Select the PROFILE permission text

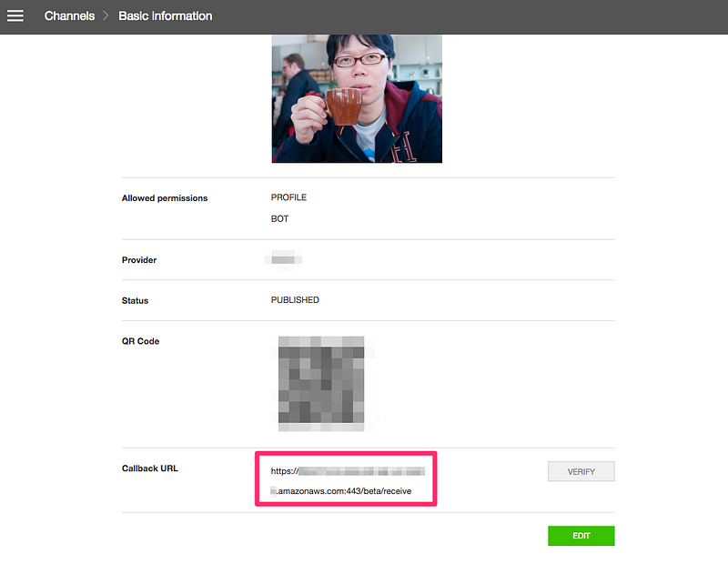point(288,197)
